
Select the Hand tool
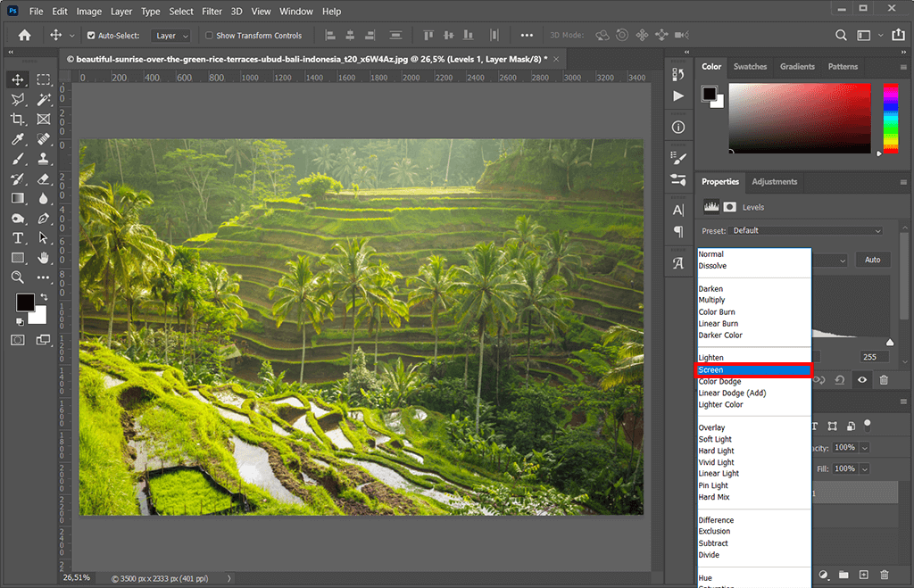tap(43, 258)
